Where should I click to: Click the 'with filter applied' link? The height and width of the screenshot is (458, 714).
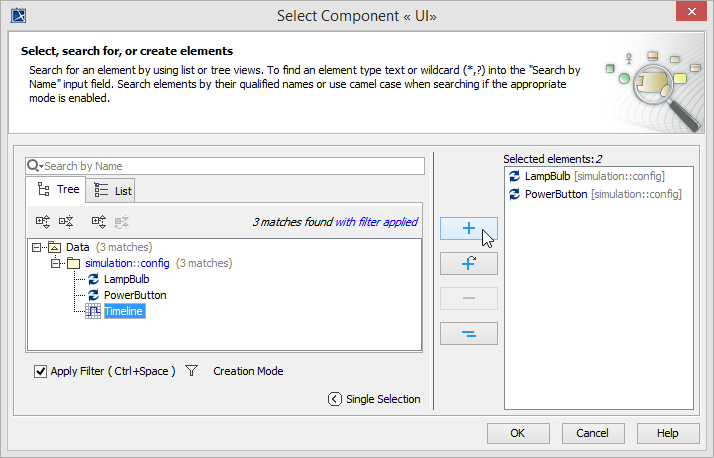[x=376, y=222]
